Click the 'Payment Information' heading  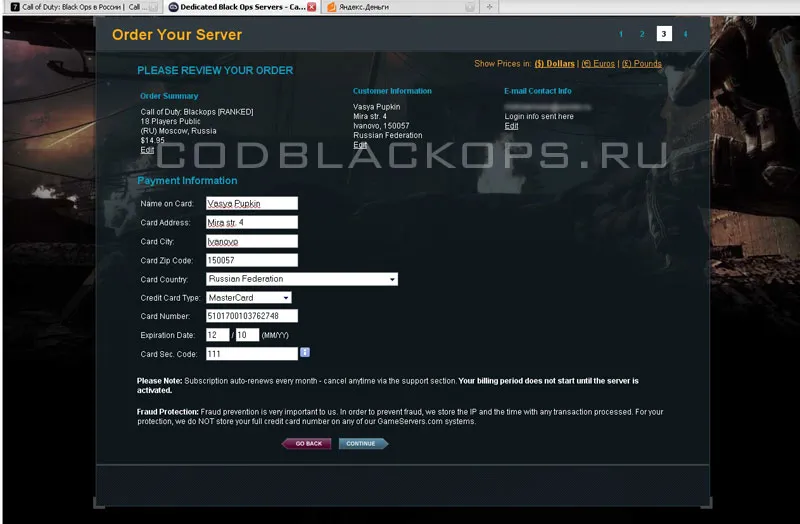[x=187, y=181]
